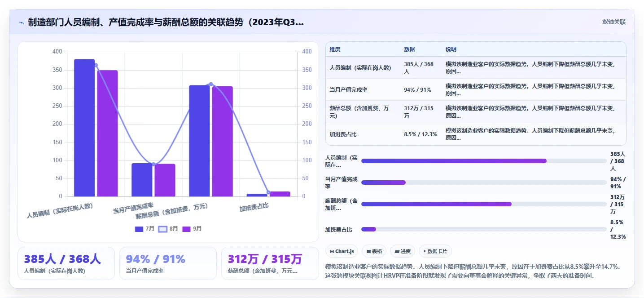Screen dimensions: 644x298
Task: Click the 8月 line point above 当月产值完成率
Action: pyautogui.click(x=153, y=164)
